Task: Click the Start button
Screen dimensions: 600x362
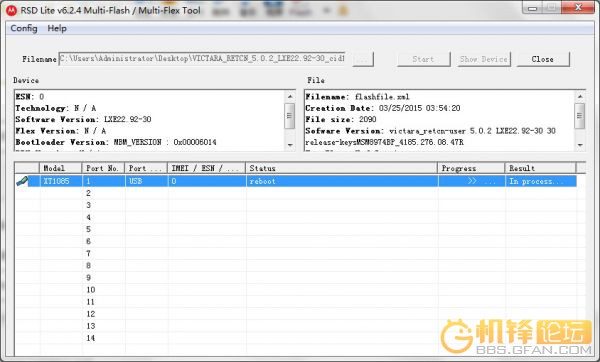Action: 423,59
